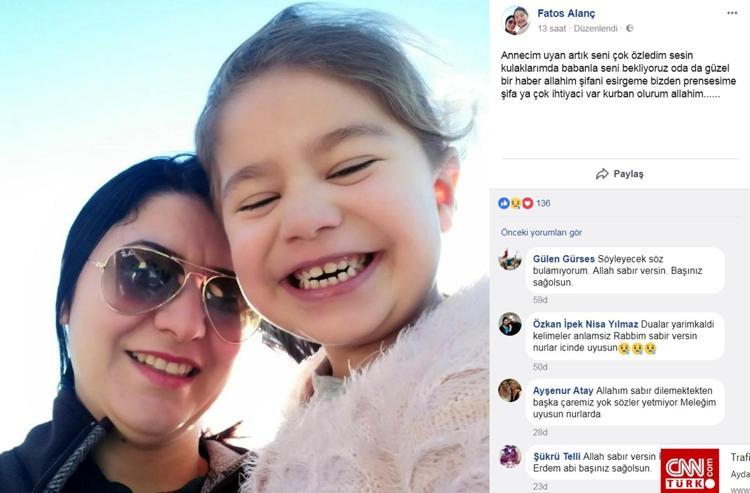Click the globe privacy icon beside Düzenlendi
Screen dimensions: 750x493
click(x=629, y=28)
